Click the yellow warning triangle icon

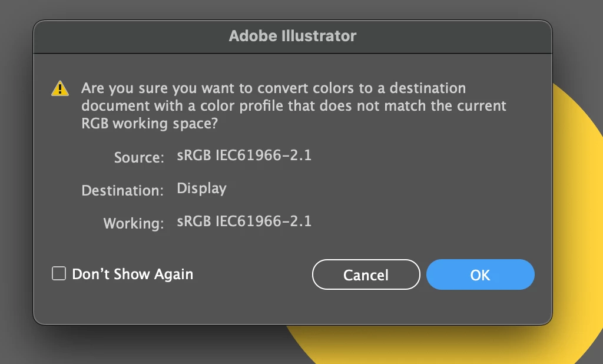coord(60,89)
